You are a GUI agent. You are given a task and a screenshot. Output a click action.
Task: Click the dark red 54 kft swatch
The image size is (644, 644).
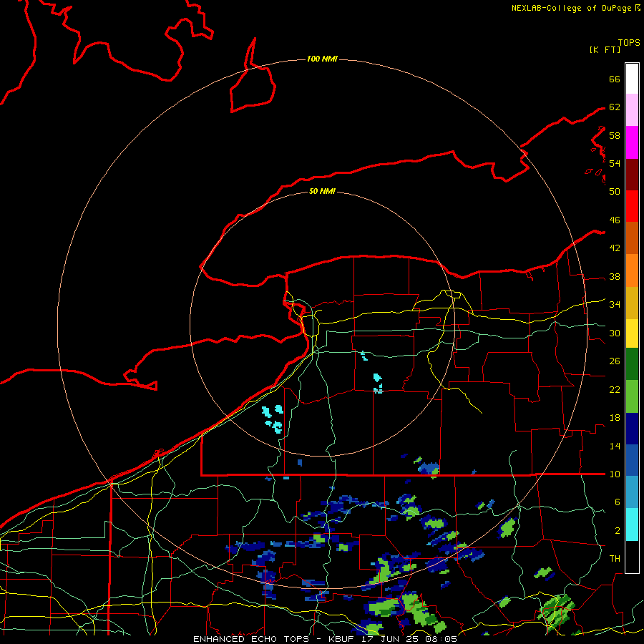coord(632,175)
